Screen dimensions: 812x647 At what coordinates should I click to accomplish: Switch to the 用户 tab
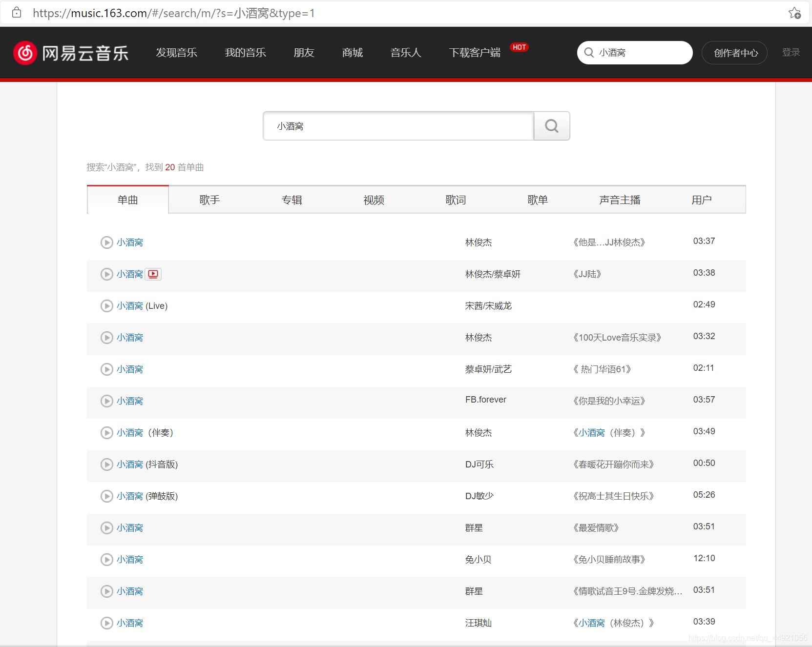(702, 200)
